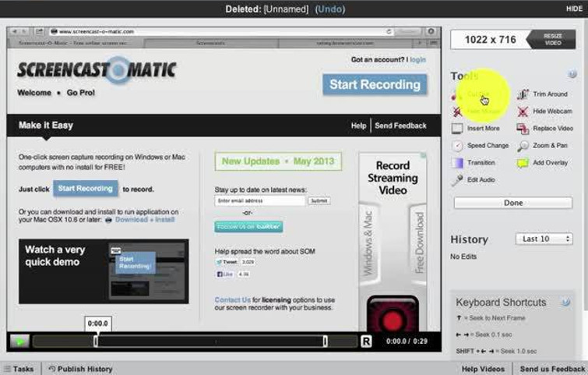Select the Hide Mouse tool

[x=477, y=111]
